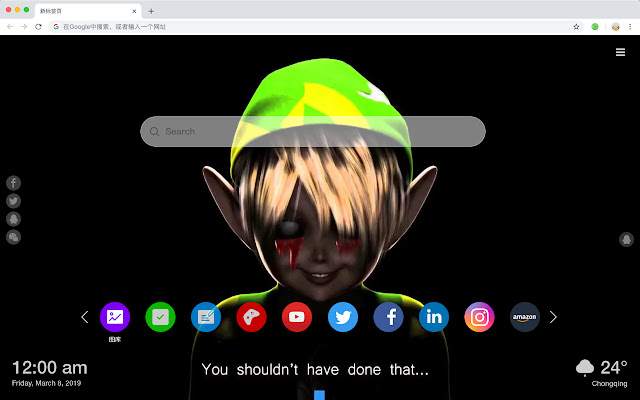Open Chrome's three-dot menu
The width and height of the screenshot is (640, 400).
tap(630, 27)
